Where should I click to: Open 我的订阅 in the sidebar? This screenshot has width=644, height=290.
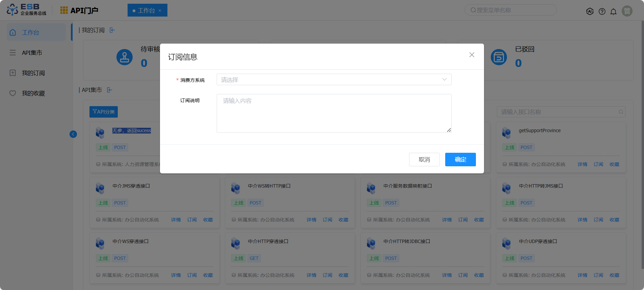coord(33,73)
